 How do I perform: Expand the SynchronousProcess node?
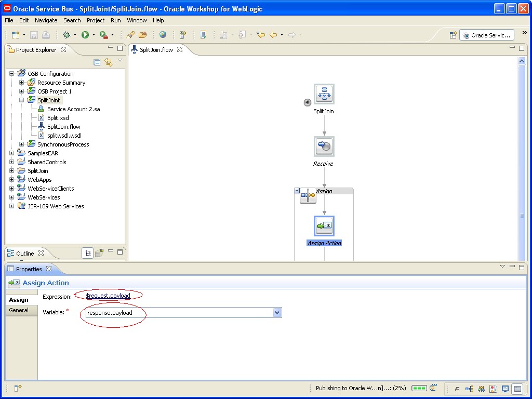(x=22, y=144)
